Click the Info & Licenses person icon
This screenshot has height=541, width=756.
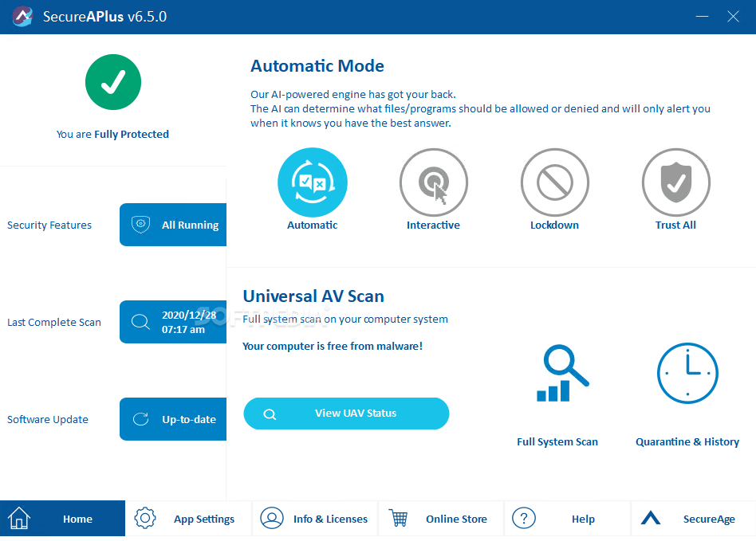point(272,519)
